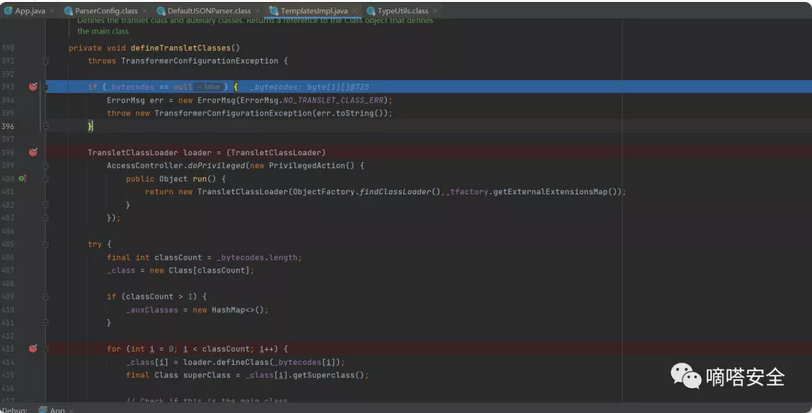812x413 pixels.
Task: Click TransformerConfigurationException on line 391
Action: tap(199, 61)
